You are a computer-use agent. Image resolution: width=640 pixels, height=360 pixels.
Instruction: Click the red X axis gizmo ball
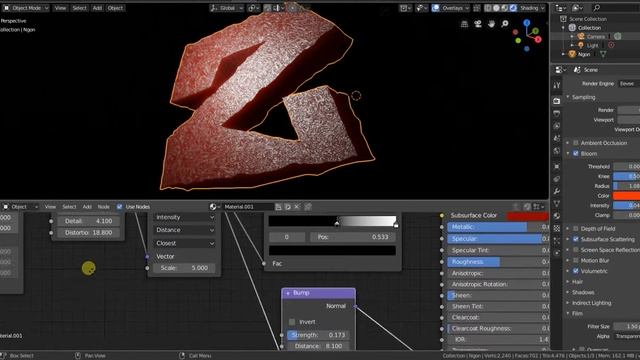(538, 40)
